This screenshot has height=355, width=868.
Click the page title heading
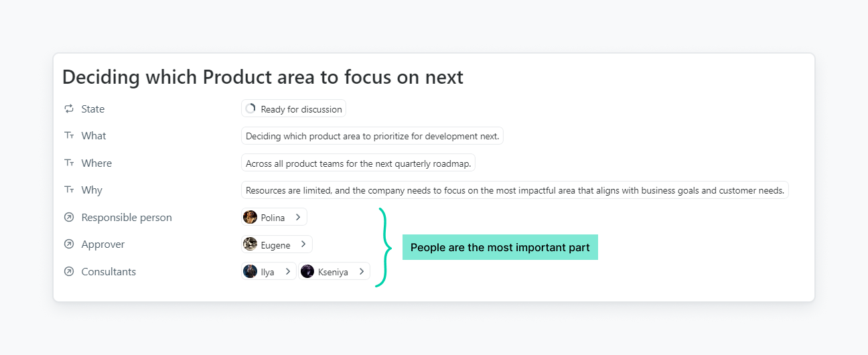point(263,77)
